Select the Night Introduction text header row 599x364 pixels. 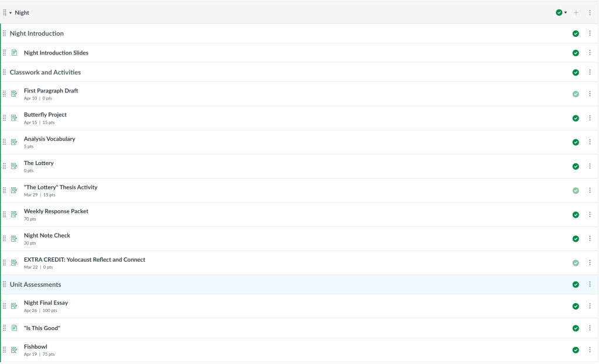tap(37, 33)
